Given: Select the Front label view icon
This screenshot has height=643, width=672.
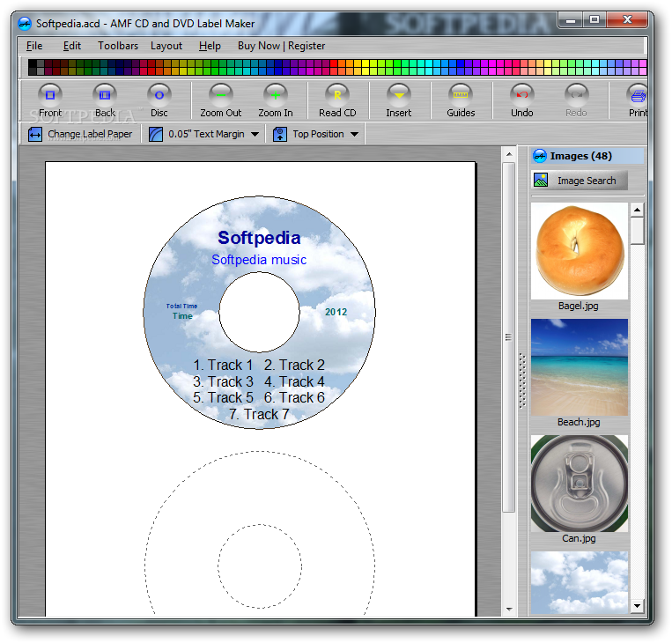Looking at the screenshot, I should 50,95.
